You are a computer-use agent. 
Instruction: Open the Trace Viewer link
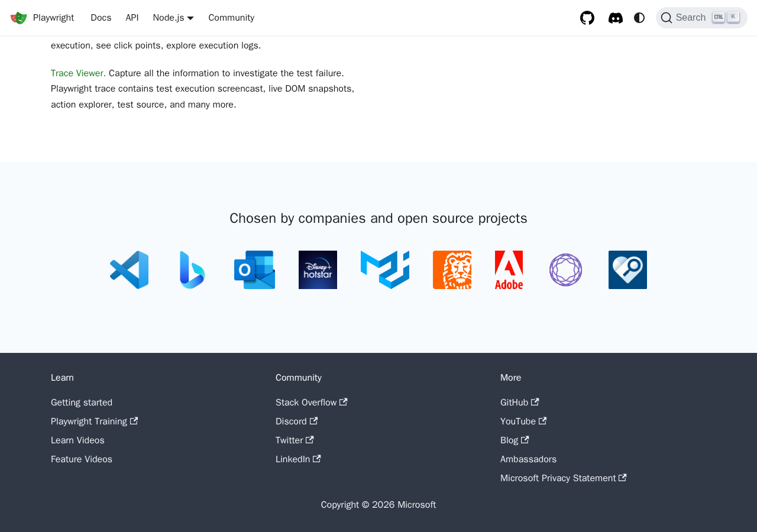pos(78,73)
